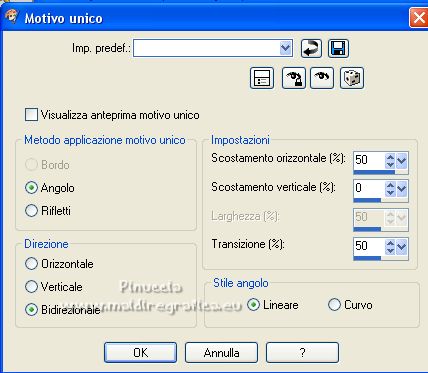This screenshot has height=373, width=428.
Task: Enable Visualizza anteprima motivo unico checkbox
Action: pos(31,115)
